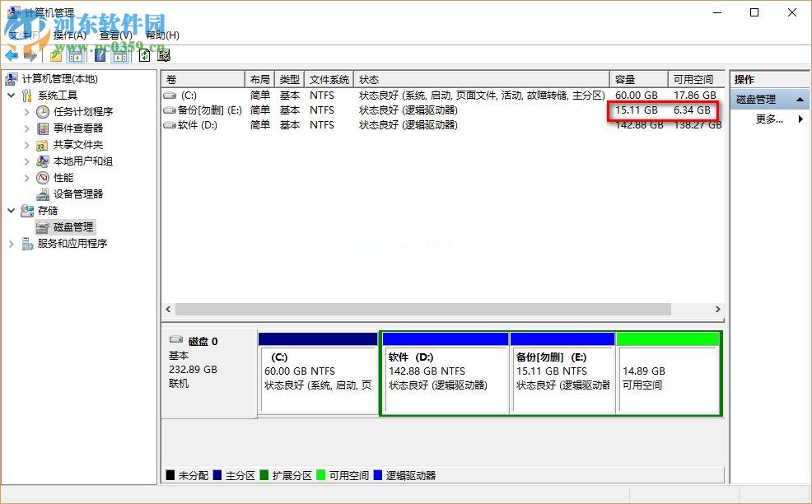Click the horizontal scrollbar right arrow
Viewport: 812px width, 504px height.
[x=717, y=308]
